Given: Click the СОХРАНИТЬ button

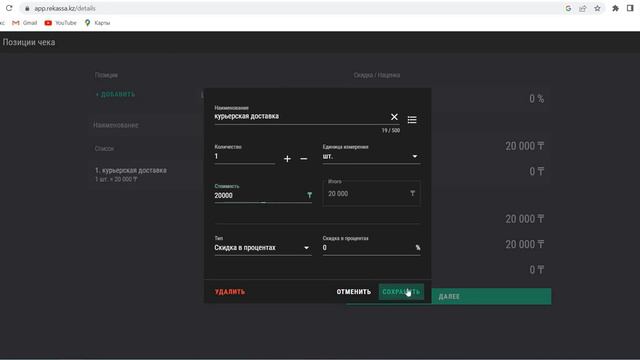Looking at the screenshot, I should pos(401,292).
